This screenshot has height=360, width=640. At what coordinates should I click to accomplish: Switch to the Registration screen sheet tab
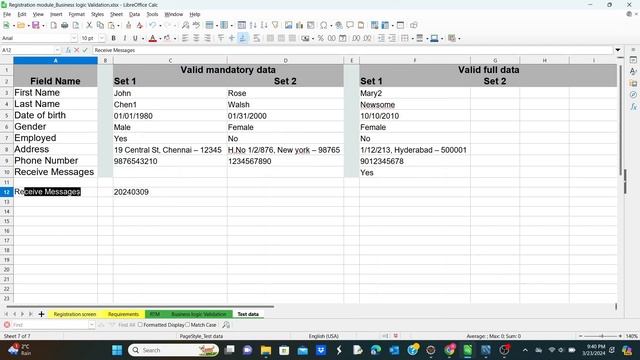[75, 314]
